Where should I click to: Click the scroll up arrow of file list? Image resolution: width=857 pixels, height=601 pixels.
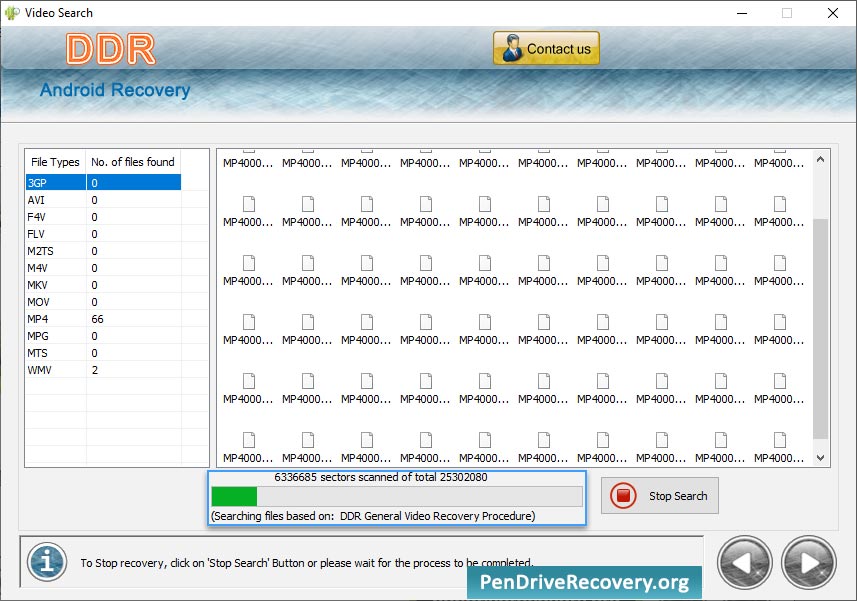(x=820, y=159)
